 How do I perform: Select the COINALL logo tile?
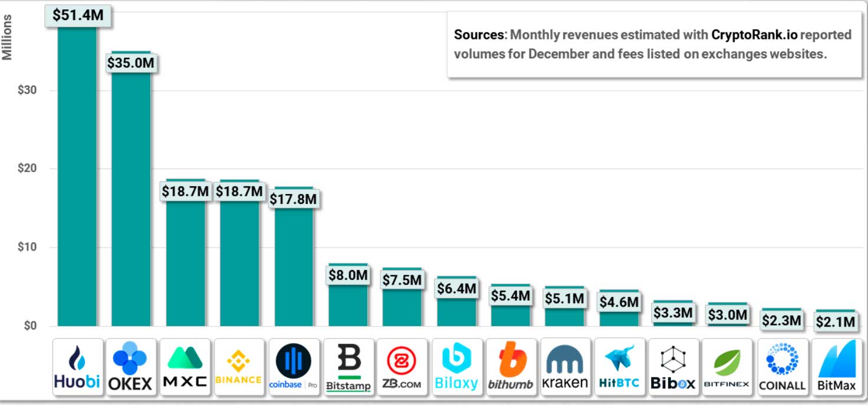[782, 366]
